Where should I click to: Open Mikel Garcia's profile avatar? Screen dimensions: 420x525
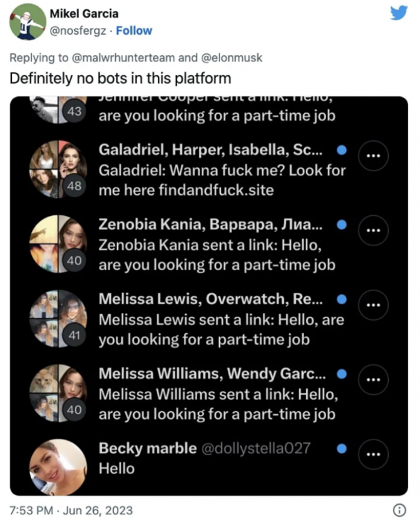28,22
